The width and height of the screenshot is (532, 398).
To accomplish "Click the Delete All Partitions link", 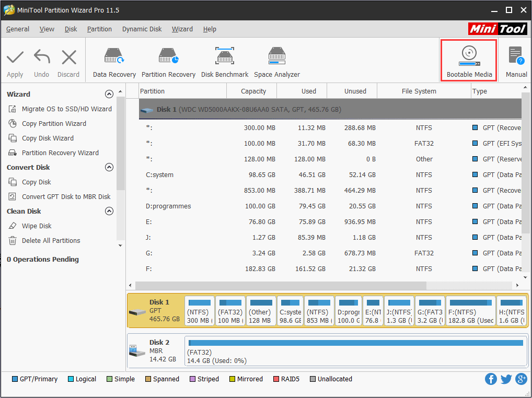I will coord(51,240).
